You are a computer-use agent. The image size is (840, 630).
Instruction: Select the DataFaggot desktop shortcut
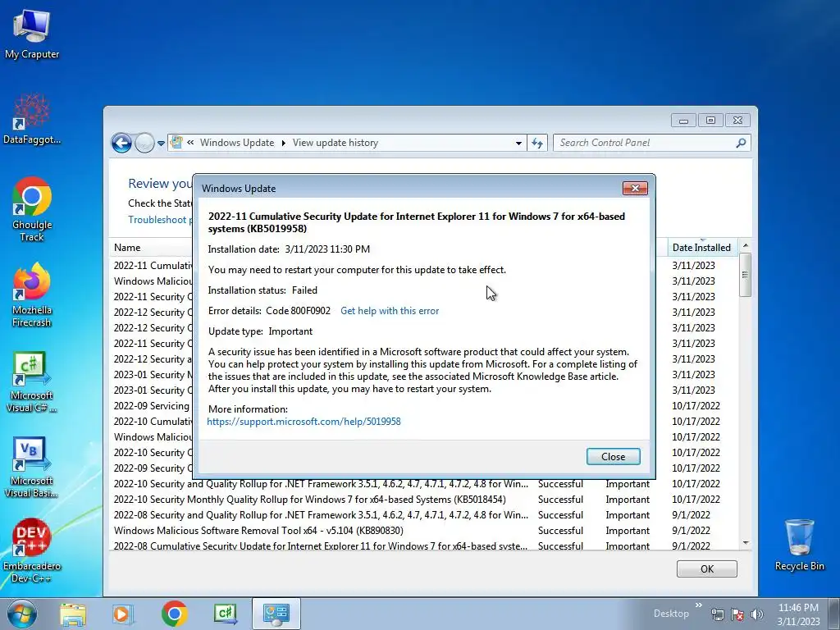(32, 119)
